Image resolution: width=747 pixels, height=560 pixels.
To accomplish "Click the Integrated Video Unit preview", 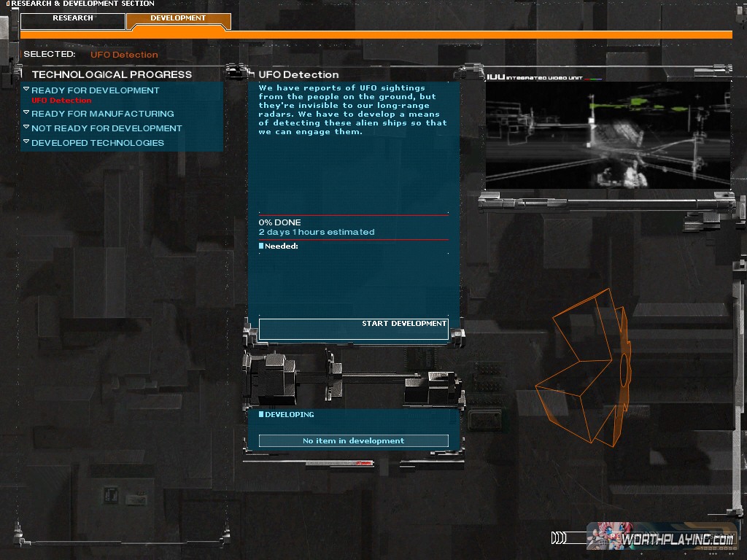I will [x=608, y=134].
